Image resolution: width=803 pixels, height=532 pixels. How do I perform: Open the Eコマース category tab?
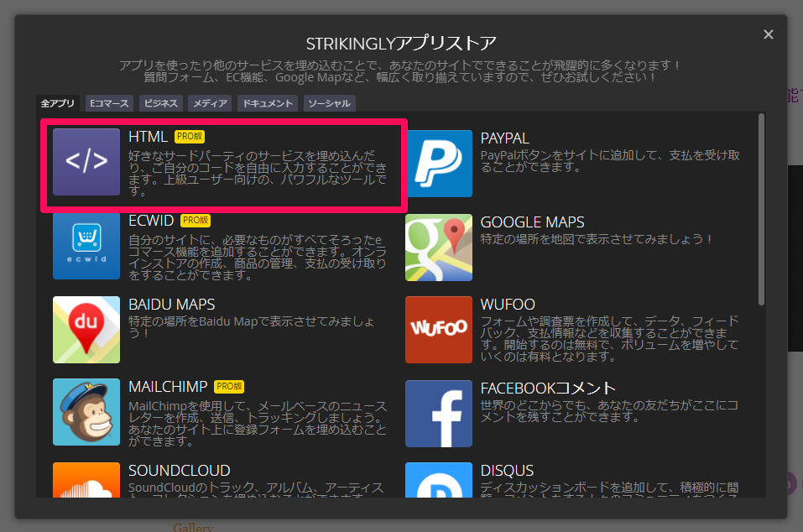109,103
